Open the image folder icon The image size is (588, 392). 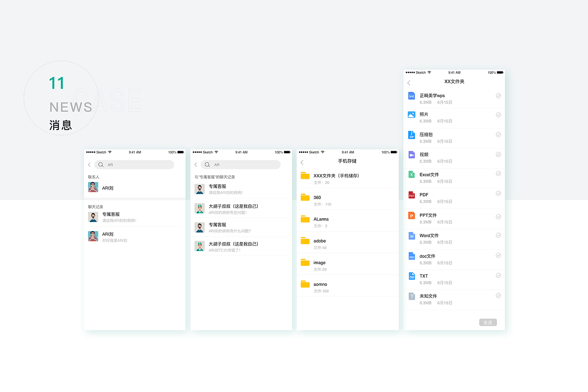[x=305, y=262]
